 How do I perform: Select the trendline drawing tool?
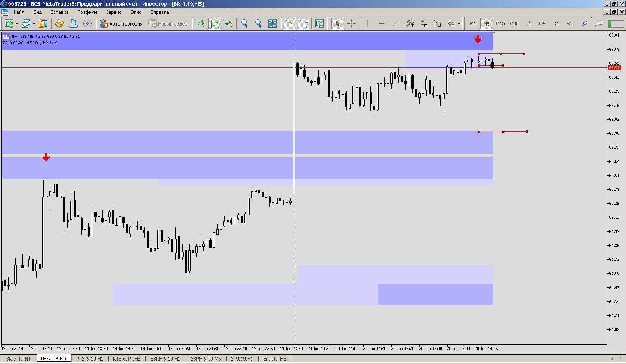pos(396,23)
